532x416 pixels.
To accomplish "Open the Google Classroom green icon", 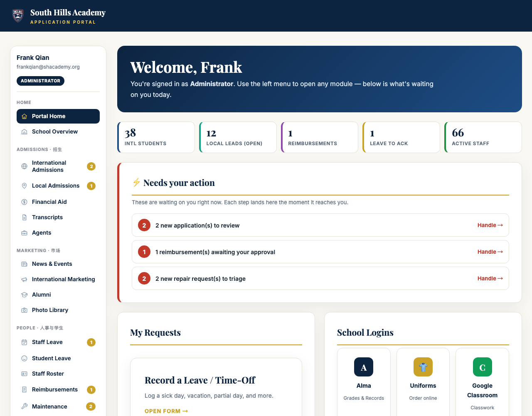I will [483, 367].
